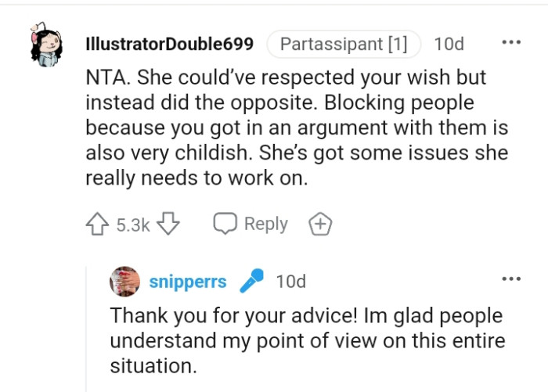
Task: Collapse the snipperrs reply thread line
Action: tap(86, 329)
